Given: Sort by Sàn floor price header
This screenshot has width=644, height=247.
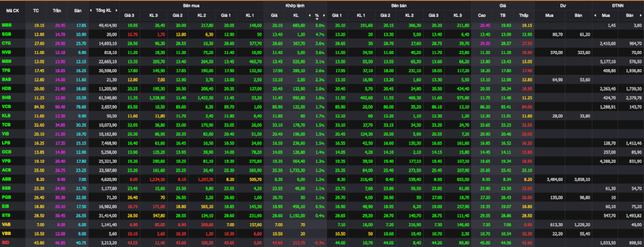Looking at the screenshot, I should 78,10.
